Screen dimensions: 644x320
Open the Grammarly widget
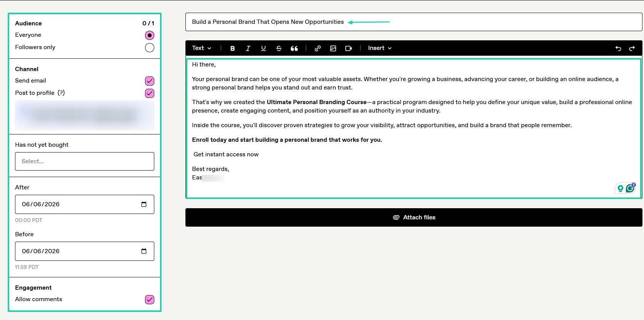[630, 188]
